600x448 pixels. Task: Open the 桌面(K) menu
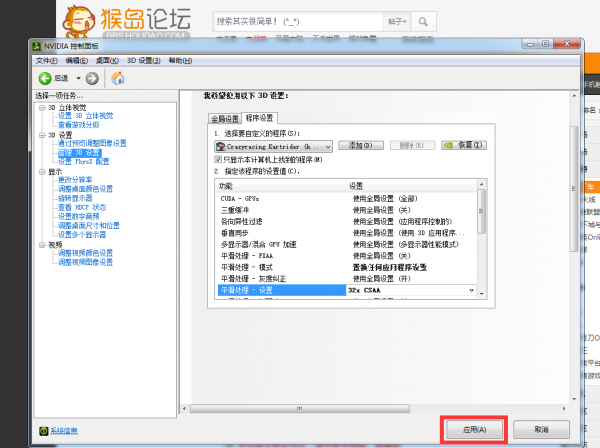[107, 61]
